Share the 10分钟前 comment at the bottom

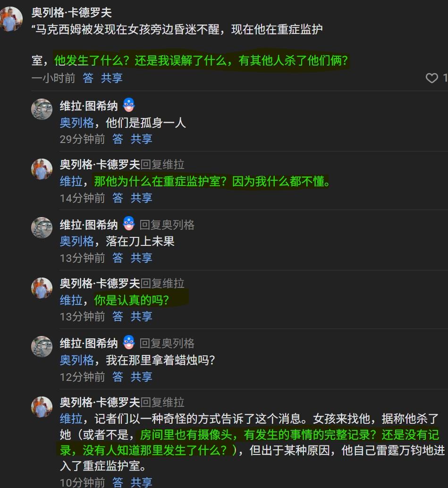coord(141,482)
